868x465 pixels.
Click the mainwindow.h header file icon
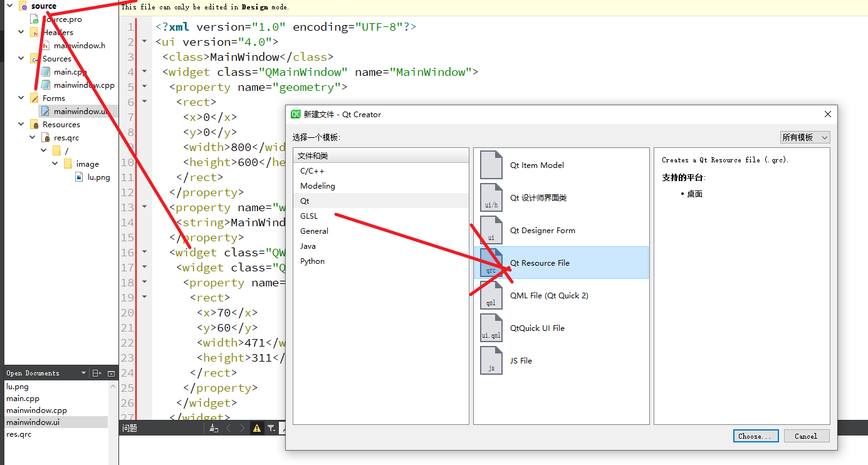(x=46, y=46)
